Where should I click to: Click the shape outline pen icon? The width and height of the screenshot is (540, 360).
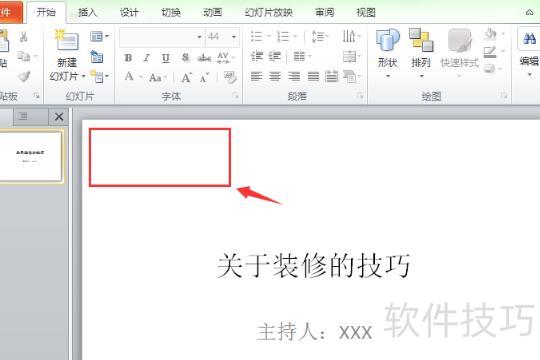490,52
